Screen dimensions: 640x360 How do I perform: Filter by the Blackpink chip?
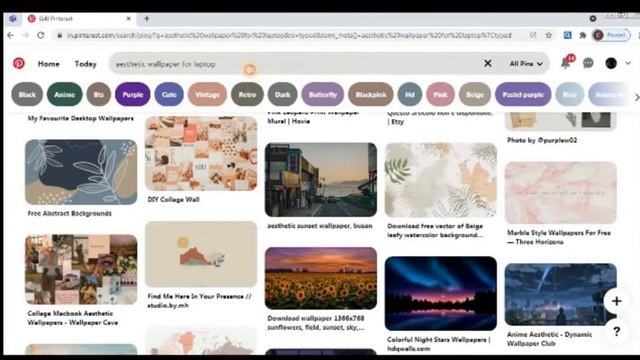[371, 94]
